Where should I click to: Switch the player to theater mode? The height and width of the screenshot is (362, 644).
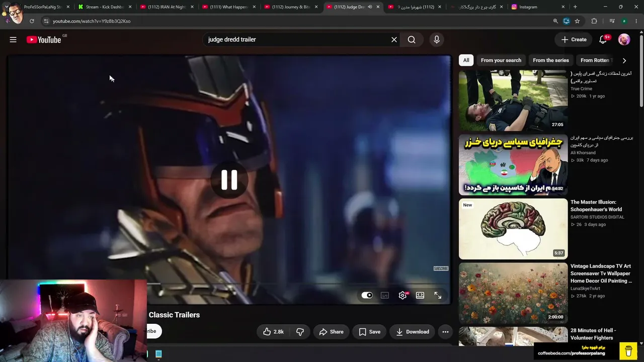[420, 295]
